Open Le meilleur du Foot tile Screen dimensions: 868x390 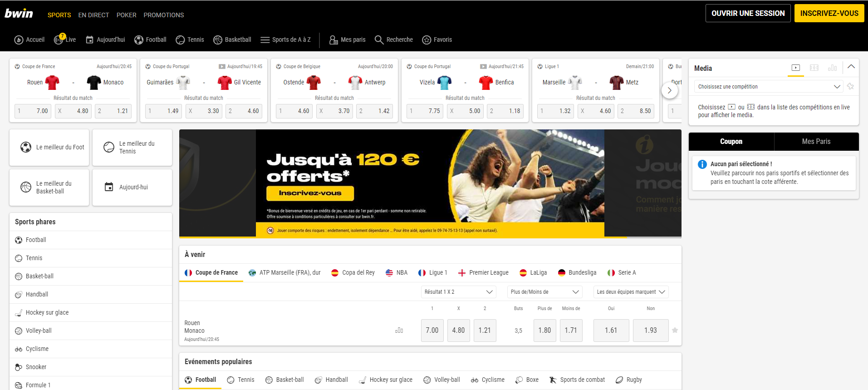[x=49, y=147]
